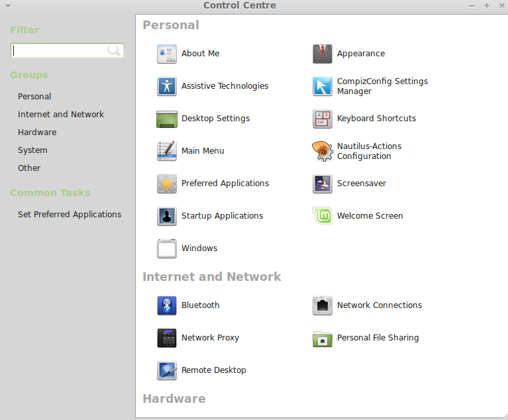This screenshot has height=420, width=508.
Task: Open Nautilus-Actions Configuration shell icon
Action: point(323,151)
